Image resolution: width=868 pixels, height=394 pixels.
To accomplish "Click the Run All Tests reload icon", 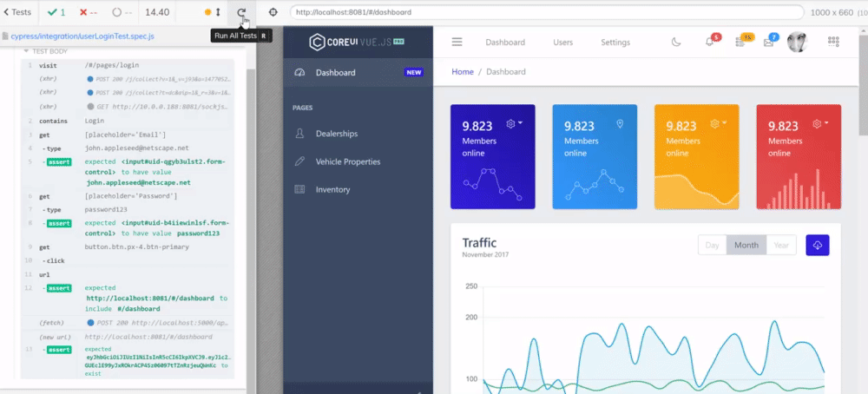I will click(x=240, y=12).
